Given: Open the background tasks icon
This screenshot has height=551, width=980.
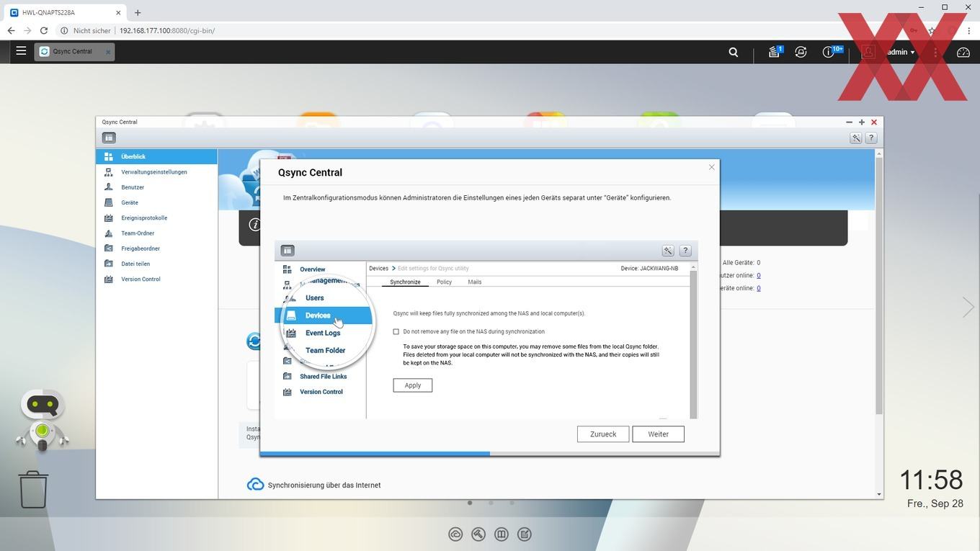Looking at the screenshot, I should pyautogui.click(x=775, y=52).
